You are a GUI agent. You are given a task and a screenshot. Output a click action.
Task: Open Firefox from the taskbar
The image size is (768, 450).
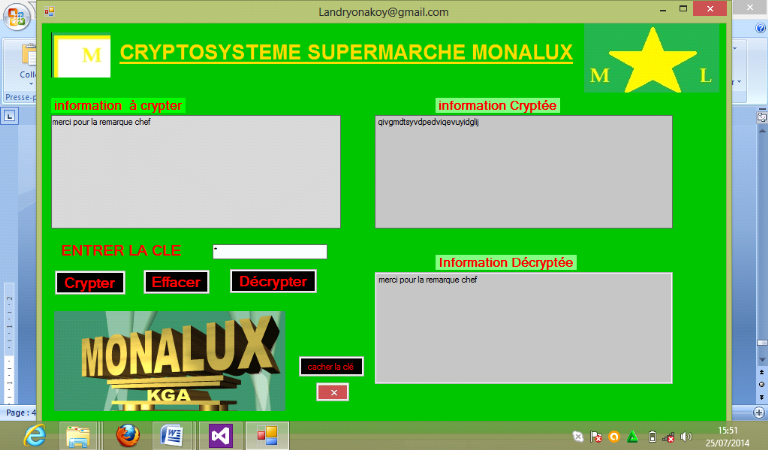point(128,435)
